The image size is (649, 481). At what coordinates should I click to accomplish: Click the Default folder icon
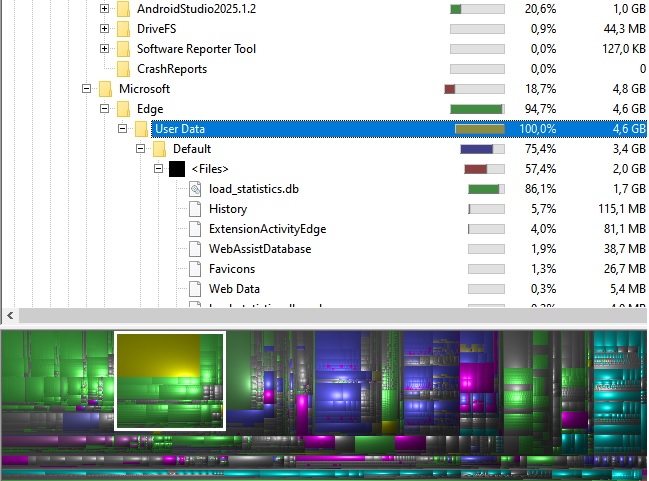coord(159,149)
